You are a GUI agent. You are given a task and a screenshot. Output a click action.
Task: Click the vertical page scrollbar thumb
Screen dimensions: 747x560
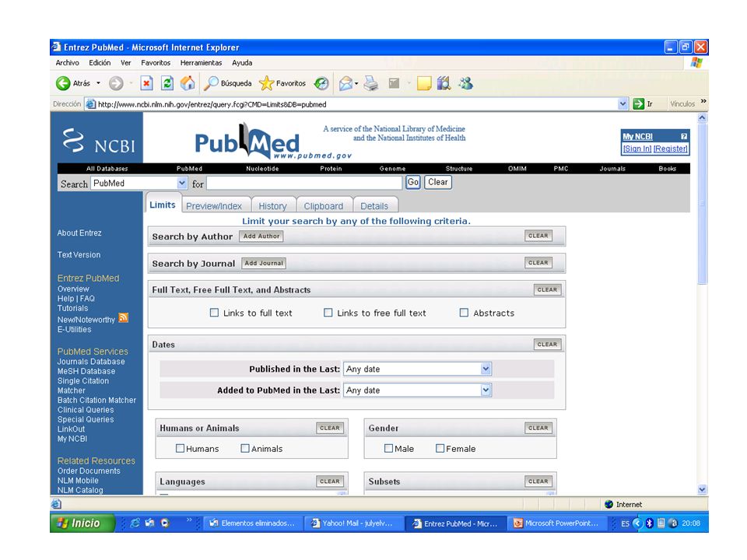702,205
